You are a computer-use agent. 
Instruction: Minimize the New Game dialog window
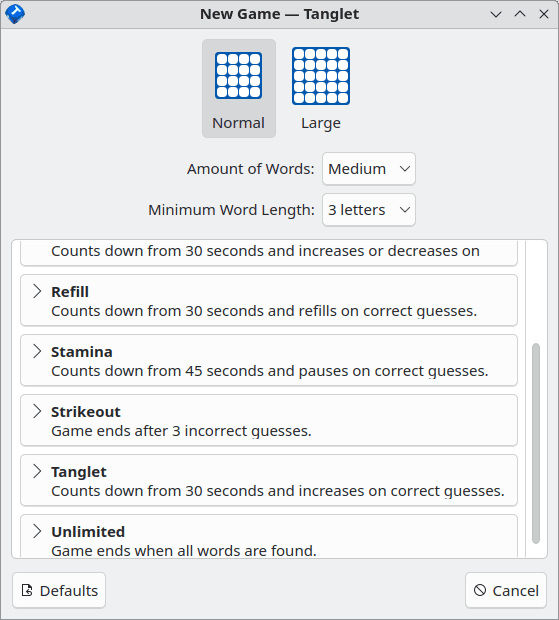click(496, 14)
